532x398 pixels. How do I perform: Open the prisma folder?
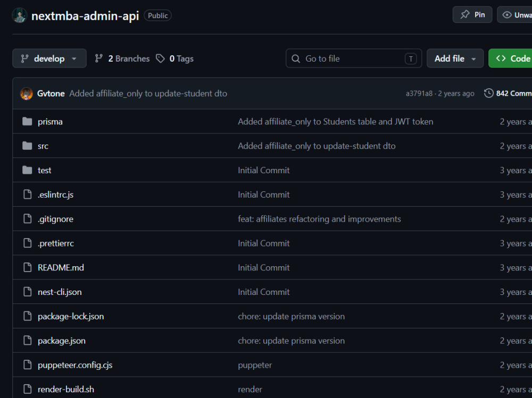pyautogui.click(x=50, y=122)
